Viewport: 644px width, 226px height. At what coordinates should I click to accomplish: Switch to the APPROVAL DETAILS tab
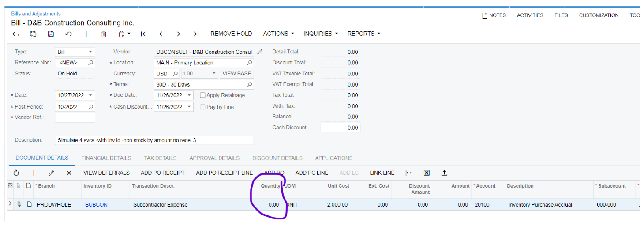214,158
